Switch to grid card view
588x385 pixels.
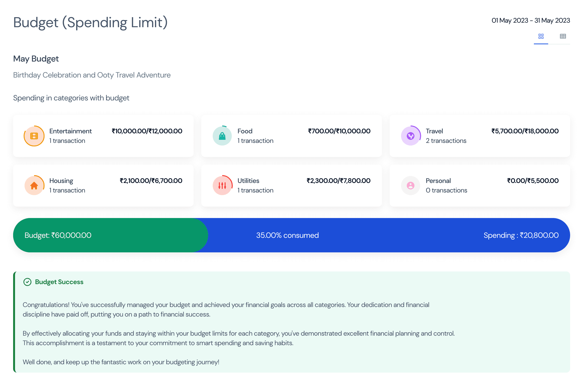(x=541, y=36)
